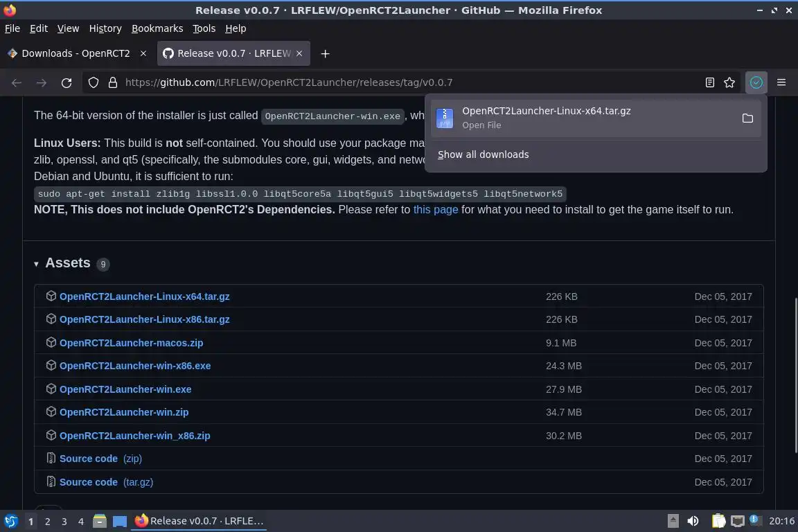Open Firefox application hamburger menu

781,82
